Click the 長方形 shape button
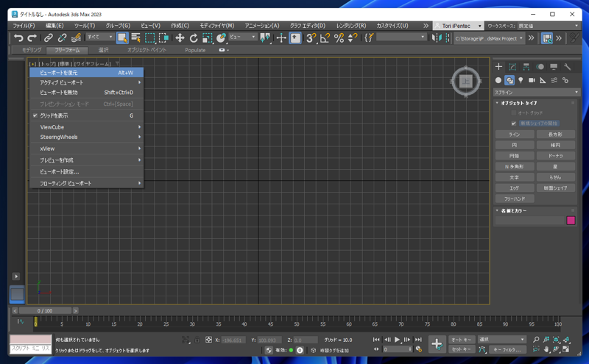The height and width of the screenshot is (364, 589). click(x=556, y=135)
